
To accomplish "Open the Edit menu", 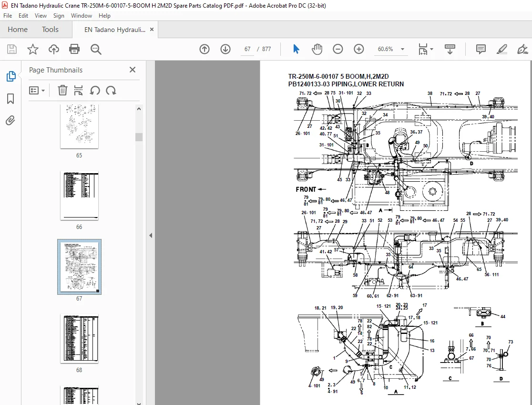I will 23,16.
